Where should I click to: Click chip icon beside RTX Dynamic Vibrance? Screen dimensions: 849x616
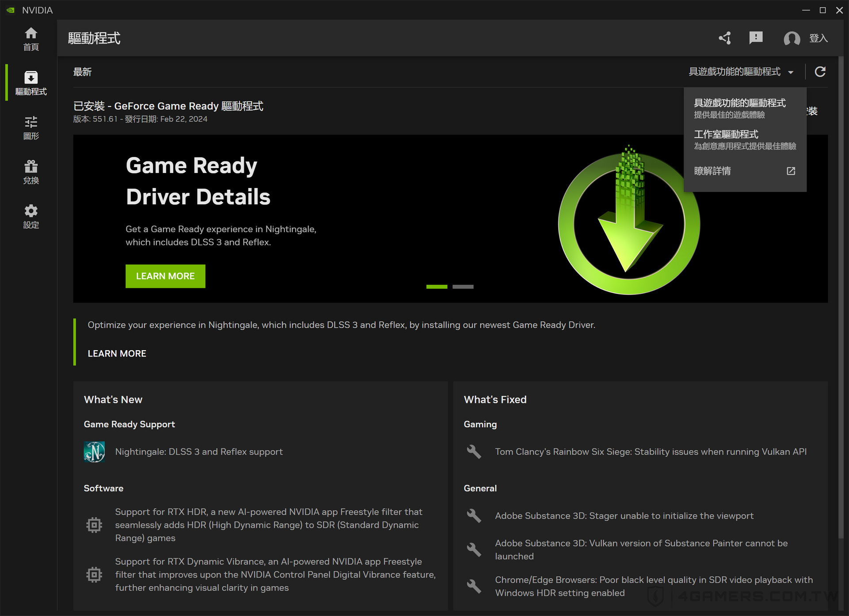pos(94,574)
